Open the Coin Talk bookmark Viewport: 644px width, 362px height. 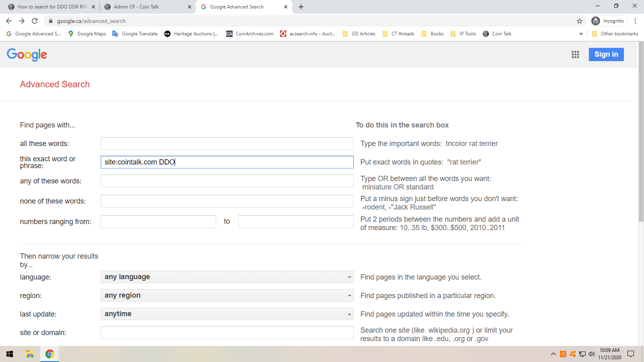[497, 34]
